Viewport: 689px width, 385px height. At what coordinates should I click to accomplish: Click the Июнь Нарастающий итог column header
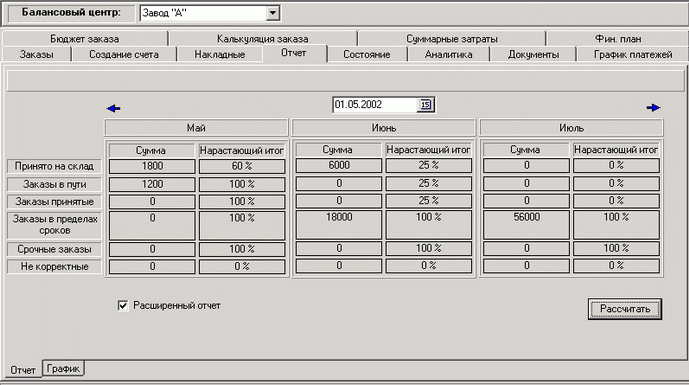(428, 149)
